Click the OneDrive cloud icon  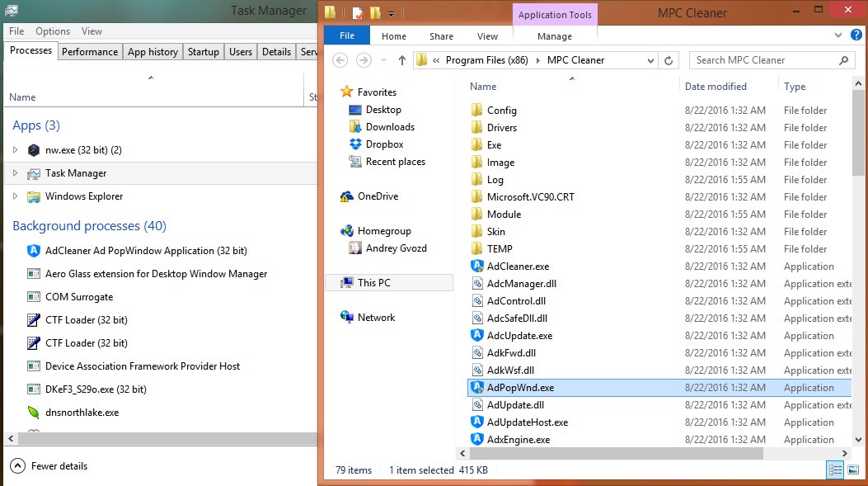[347, 196]
